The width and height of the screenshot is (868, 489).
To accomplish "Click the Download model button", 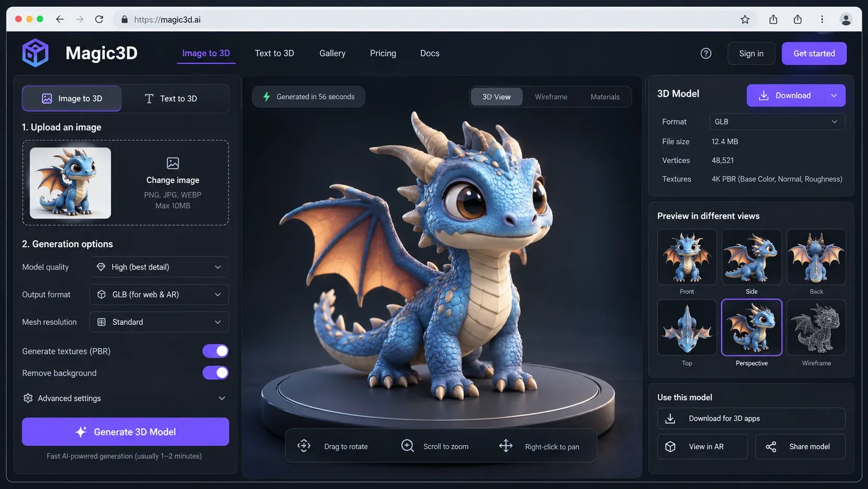I will 785,96.
